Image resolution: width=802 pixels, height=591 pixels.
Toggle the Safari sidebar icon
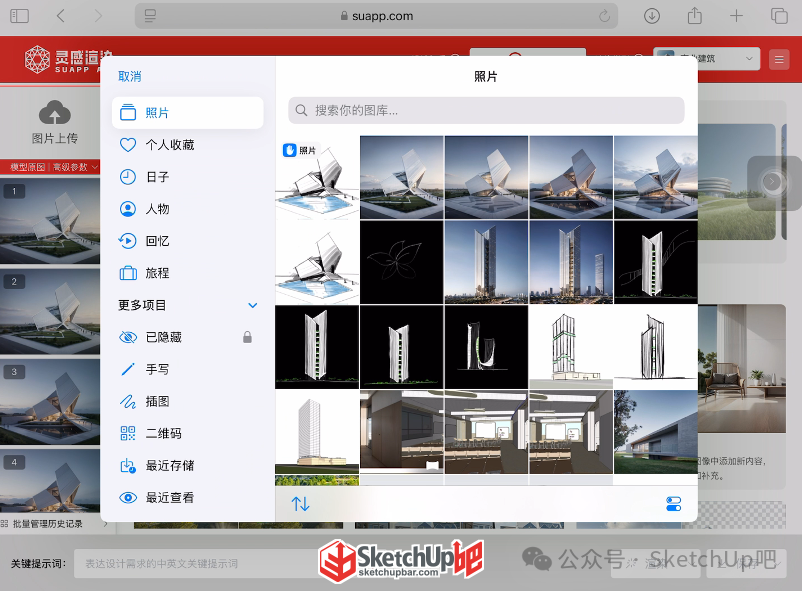point(19,16)
